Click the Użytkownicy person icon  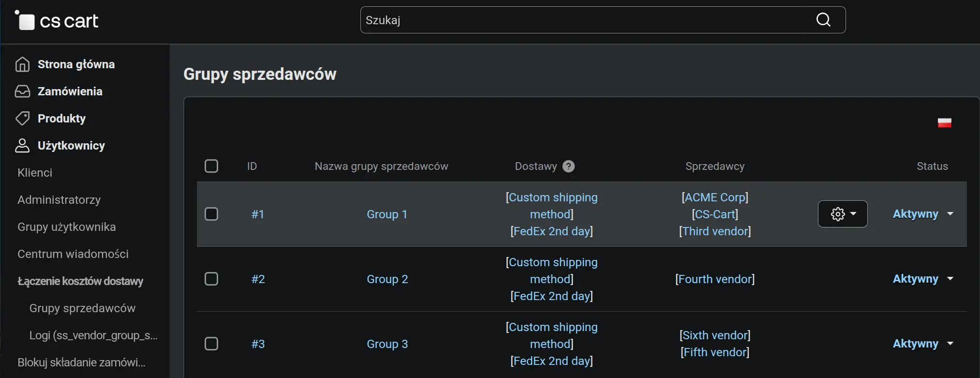coord(22,146)
